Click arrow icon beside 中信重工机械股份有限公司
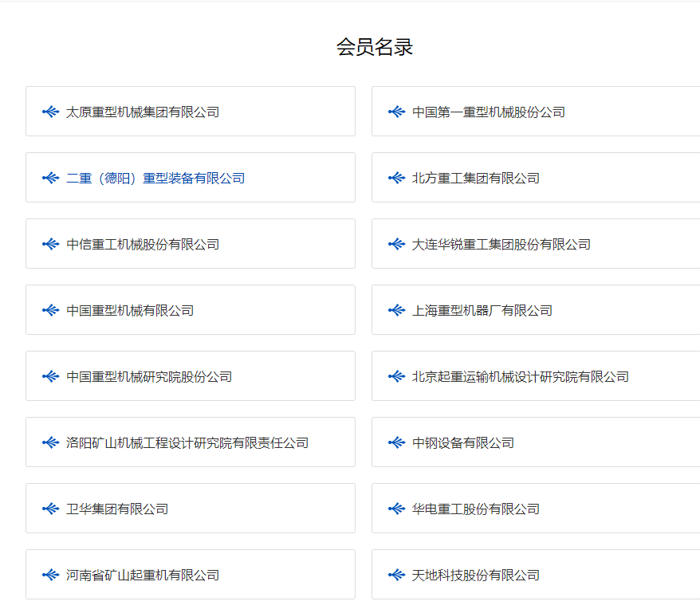 [50, 244]
